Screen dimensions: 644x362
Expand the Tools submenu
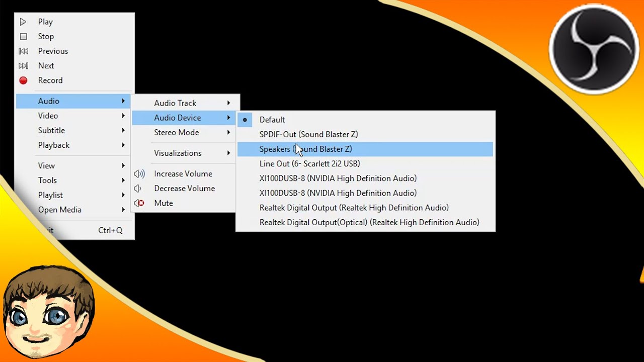(74, 180)
